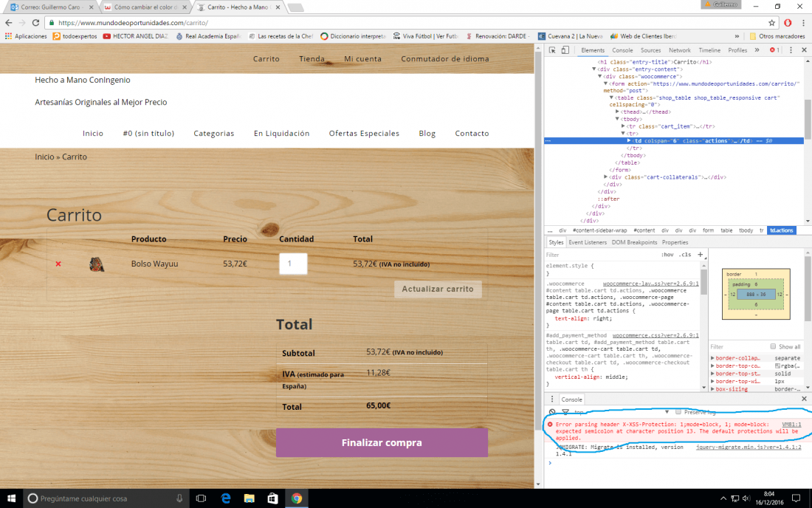Click the volume icon in the system tray

(x=746, y=498)
